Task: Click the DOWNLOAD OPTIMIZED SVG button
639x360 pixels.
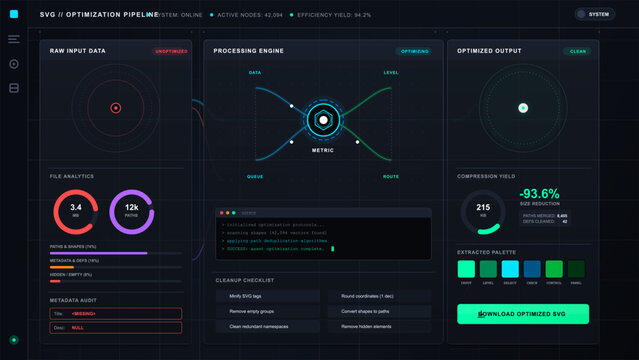Action: point(523,314)
